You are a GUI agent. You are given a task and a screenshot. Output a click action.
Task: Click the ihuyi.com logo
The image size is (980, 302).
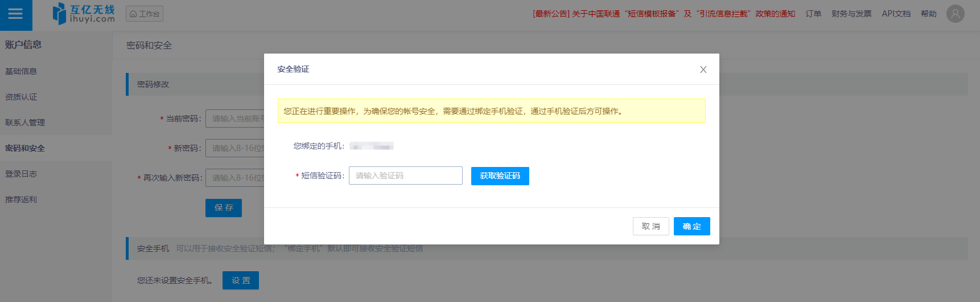(84, 14)
